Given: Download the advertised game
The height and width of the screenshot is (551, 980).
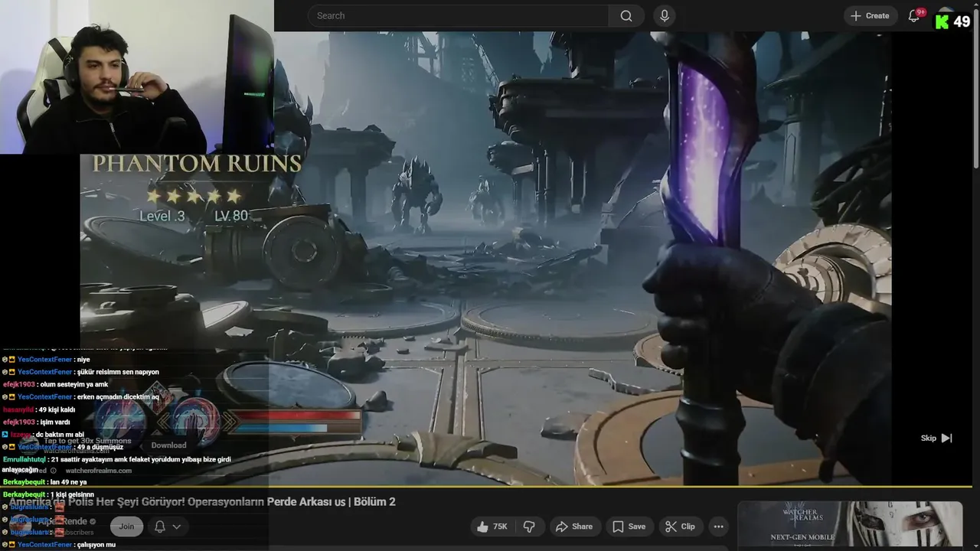Looking at the screenshot, I should click(168, 445).
